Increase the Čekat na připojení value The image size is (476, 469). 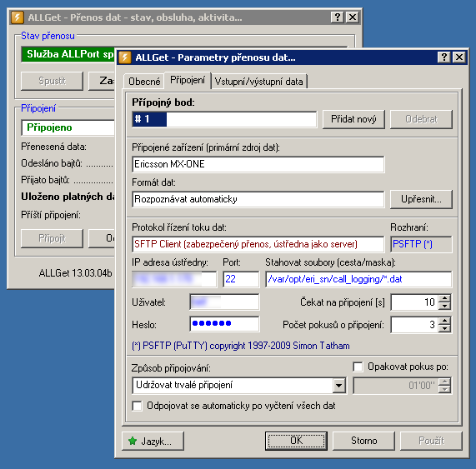(444, 298)
